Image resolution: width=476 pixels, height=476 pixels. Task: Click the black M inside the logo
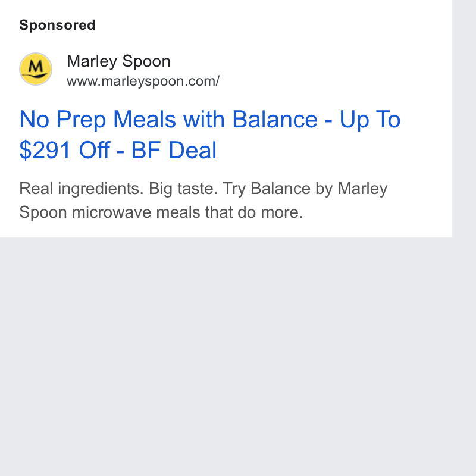coord(37,65)
